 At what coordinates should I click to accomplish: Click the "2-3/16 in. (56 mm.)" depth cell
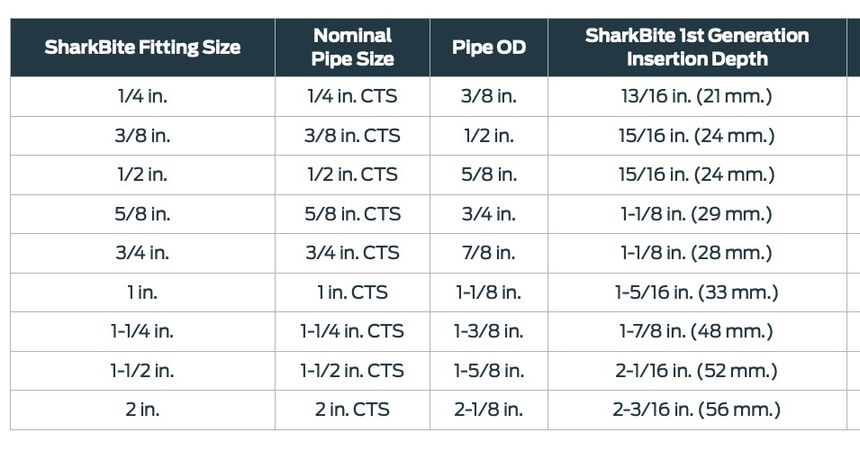[696, 410]
